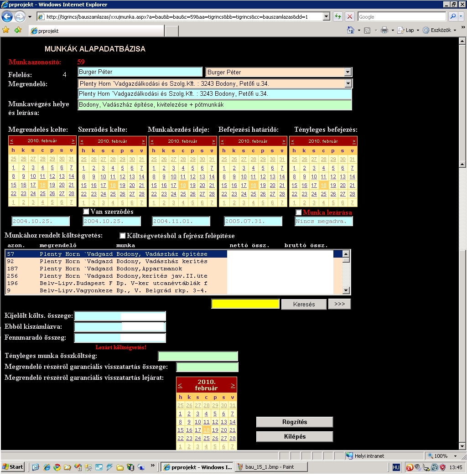Switch to the prprojekt browser tab
The image size is (467, 476).
click(x=97, y=31)
